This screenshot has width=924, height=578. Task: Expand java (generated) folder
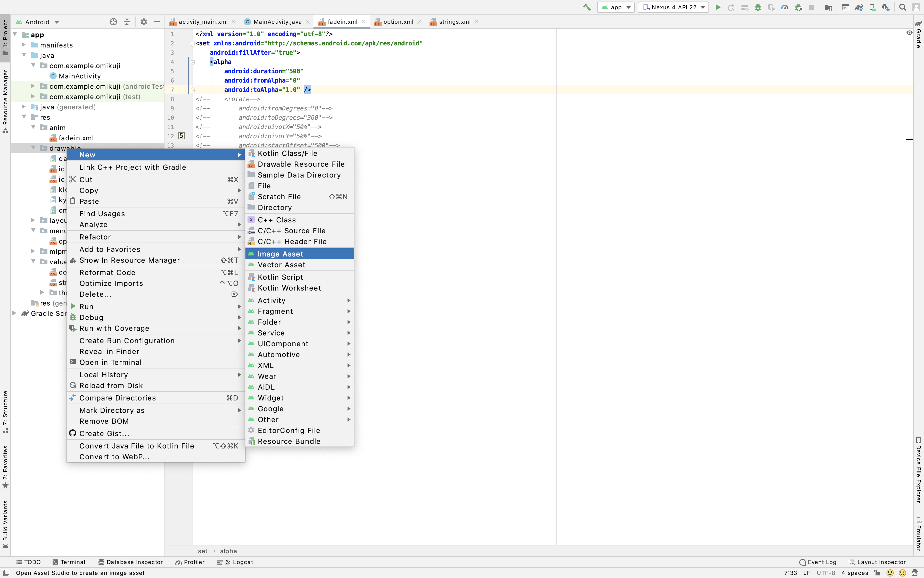coord(24,107)
